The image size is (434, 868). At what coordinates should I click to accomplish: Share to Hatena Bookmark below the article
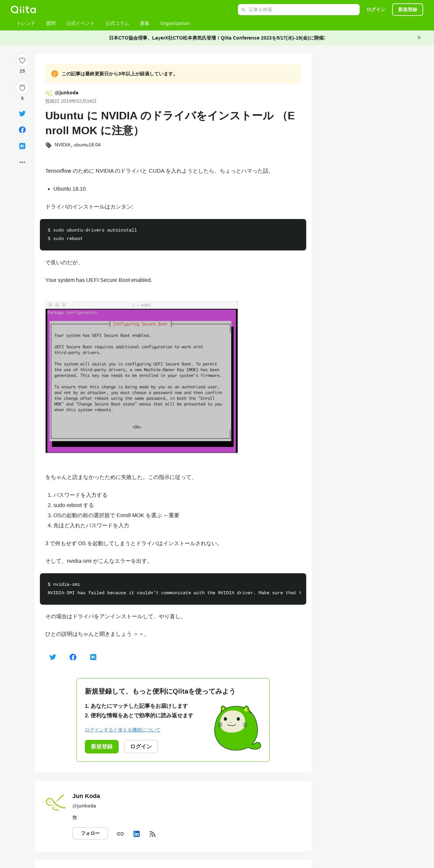pyautogui.click(x=93, y=657)
